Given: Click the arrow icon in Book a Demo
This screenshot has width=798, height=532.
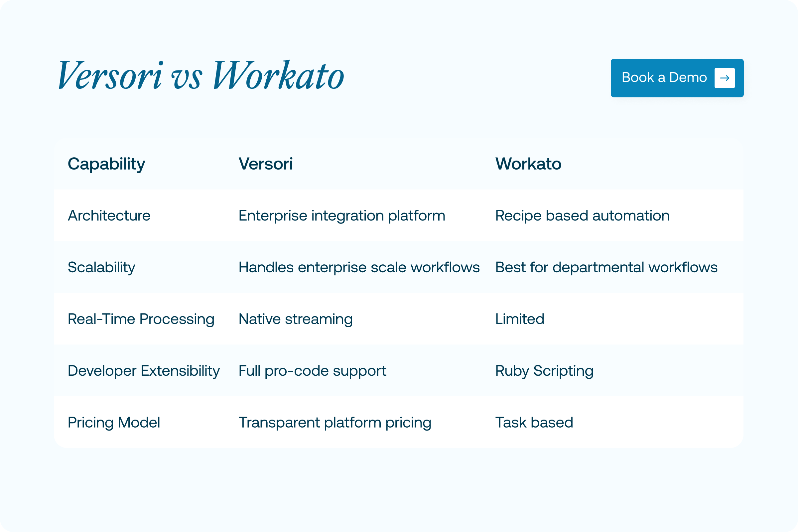Looking at the screenshot, I should pos(725,78).
